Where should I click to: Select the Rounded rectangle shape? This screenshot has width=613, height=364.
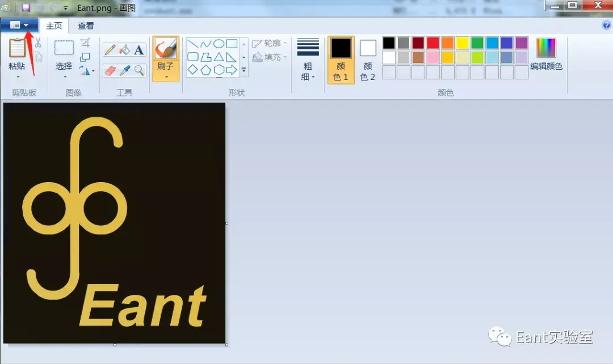coord(193,57)
